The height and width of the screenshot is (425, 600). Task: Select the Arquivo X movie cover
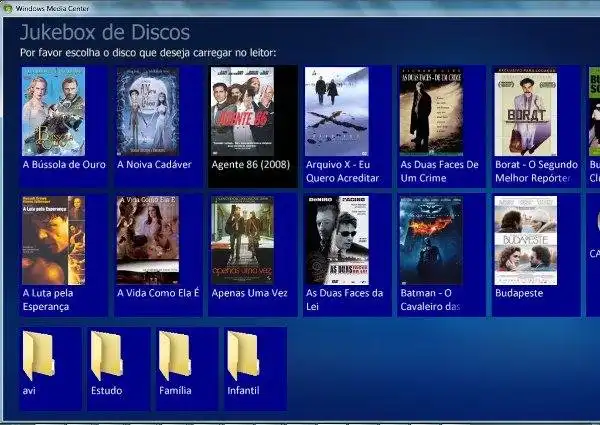click(337, 111)
